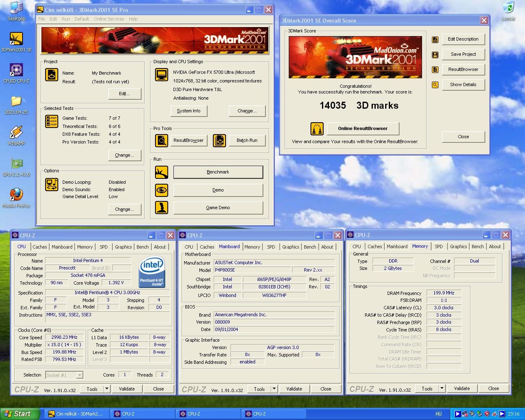
Task: Launch Mozilla Firefox from the desktop
Action: 16,198
